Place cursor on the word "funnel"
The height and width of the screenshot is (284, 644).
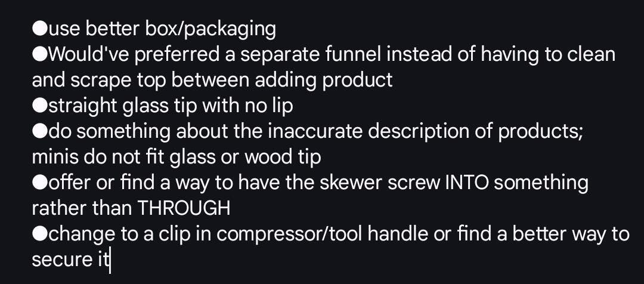tap(354, 54)
